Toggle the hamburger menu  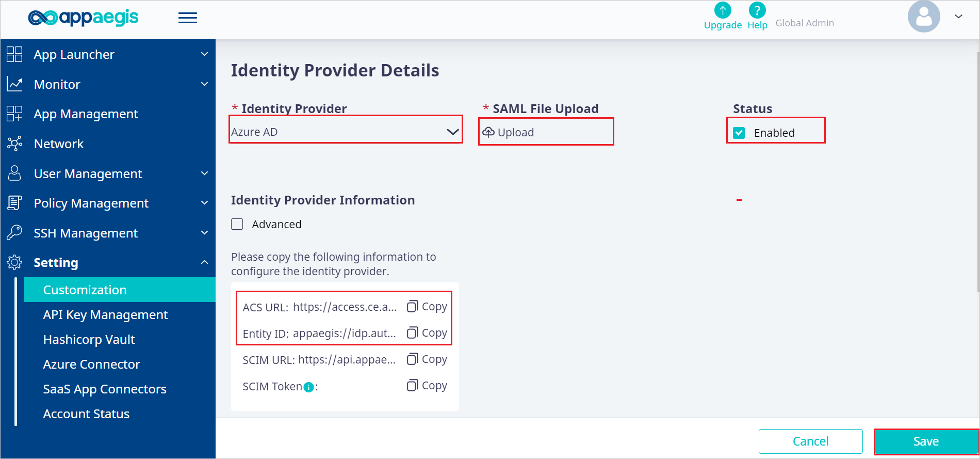pos(187,18)
